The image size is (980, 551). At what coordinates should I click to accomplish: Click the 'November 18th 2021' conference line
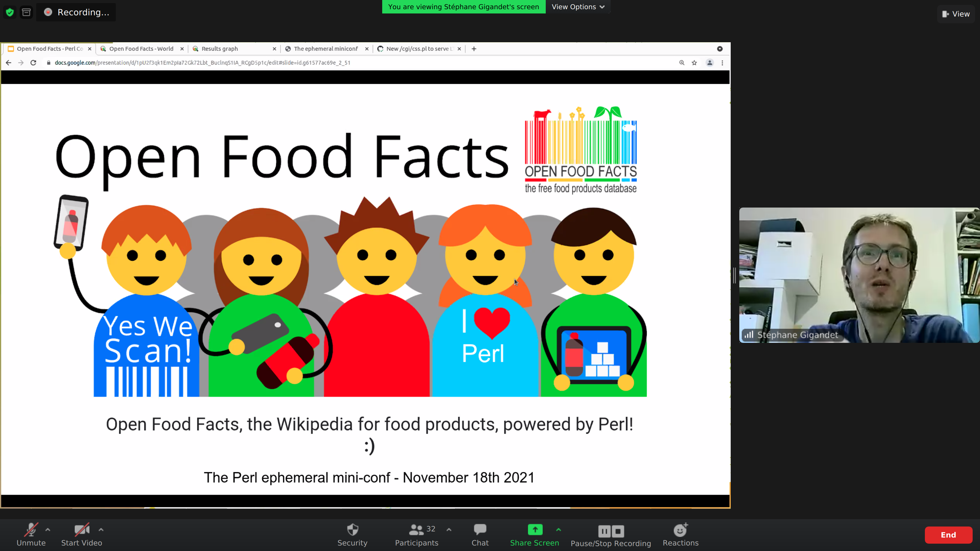coord(369,478)
